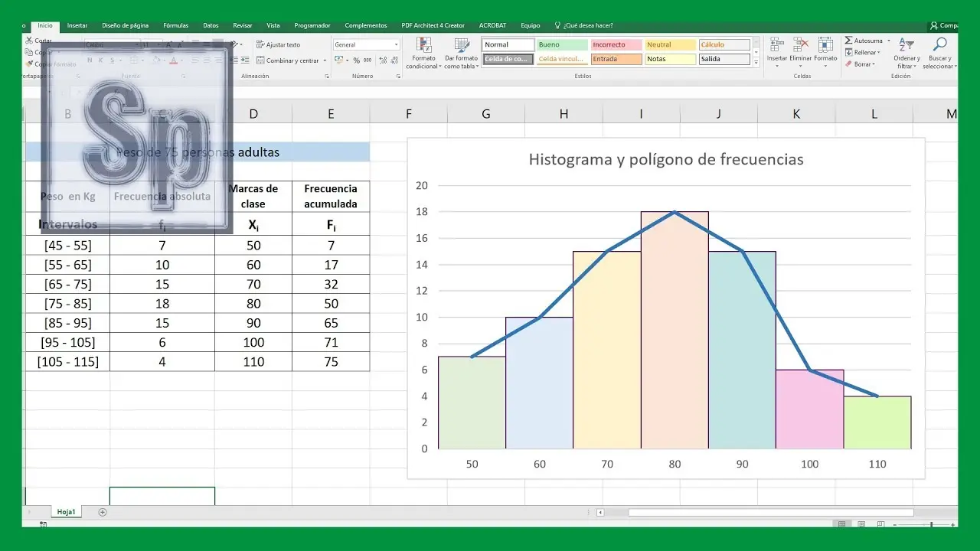980x551 pixels.
Task: Click the Copiar formato paintbrush icon
Action: pyautogui.click(x=29, y=63)
